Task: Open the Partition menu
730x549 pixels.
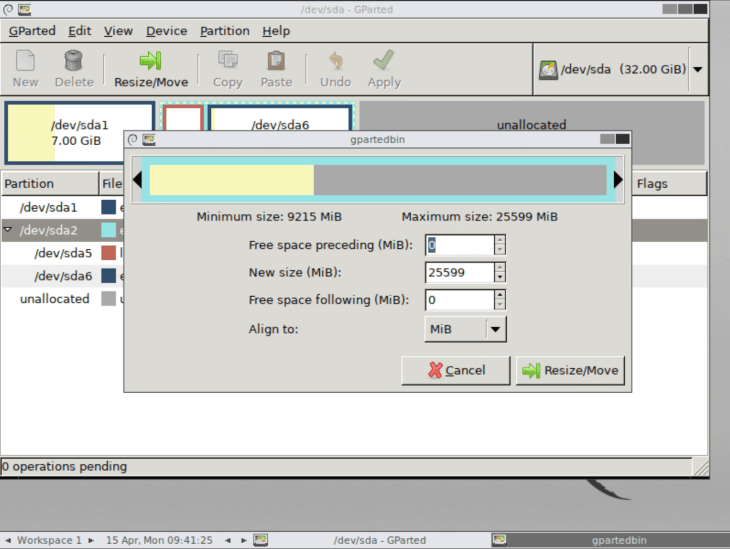Action: 225,31
